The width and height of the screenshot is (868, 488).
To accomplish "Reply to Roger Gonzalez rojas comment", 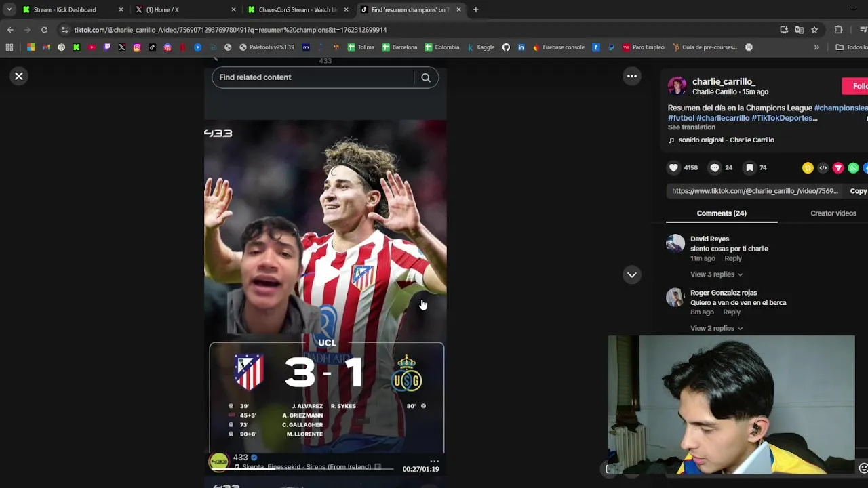I will point(731,312).
